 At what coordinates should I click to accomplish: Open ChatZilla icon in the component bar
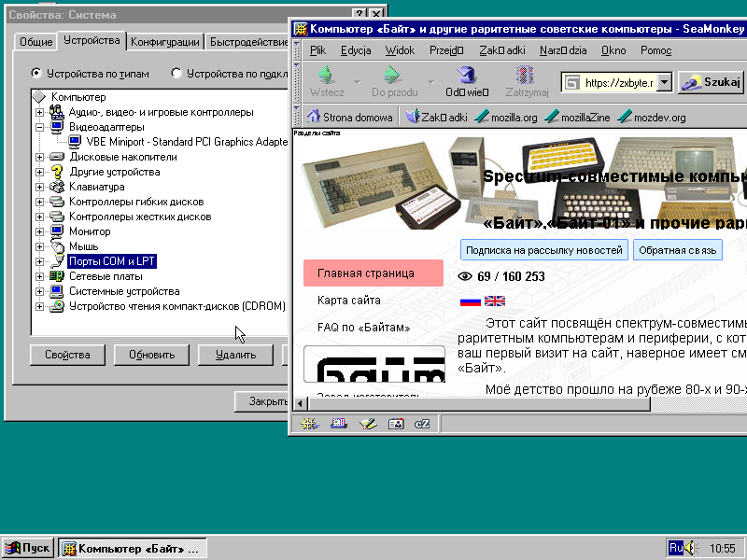click(x=422, y=424)
